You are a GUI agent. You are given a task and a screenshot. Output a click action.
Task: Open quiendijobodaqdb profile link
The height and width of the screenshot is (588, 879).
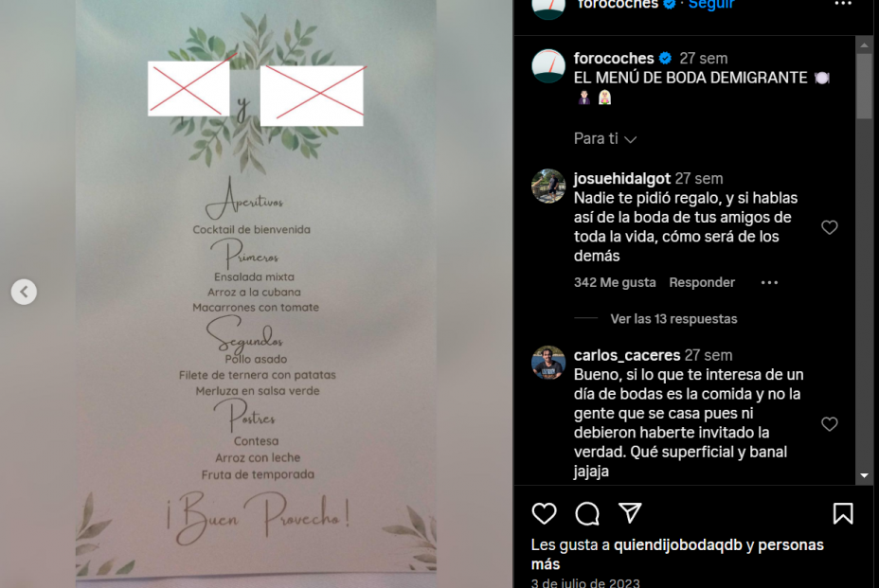[x=678, y=544]
